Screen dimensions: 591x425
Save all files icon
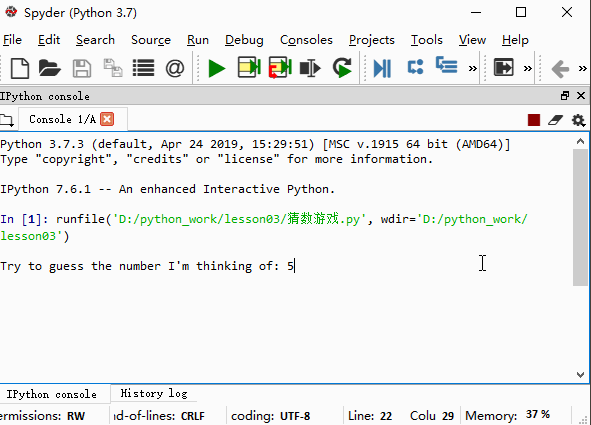click(x=113, y=68)
